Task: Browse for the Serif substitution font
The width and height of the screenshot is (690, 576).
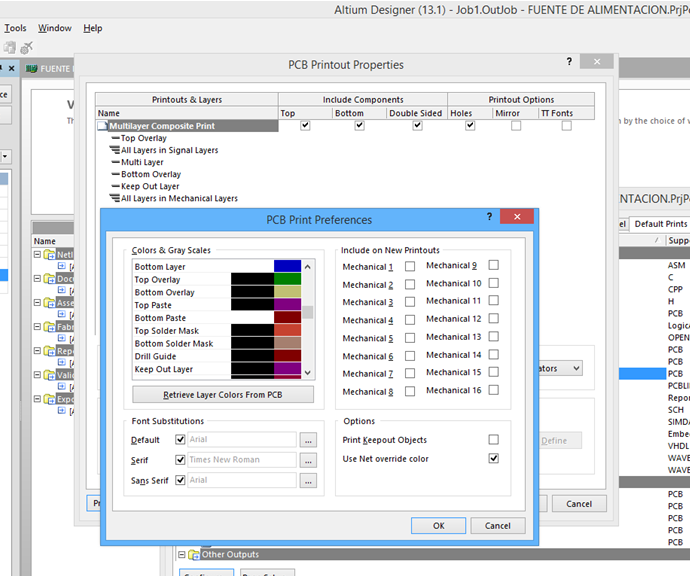Action: coord(308,460)
